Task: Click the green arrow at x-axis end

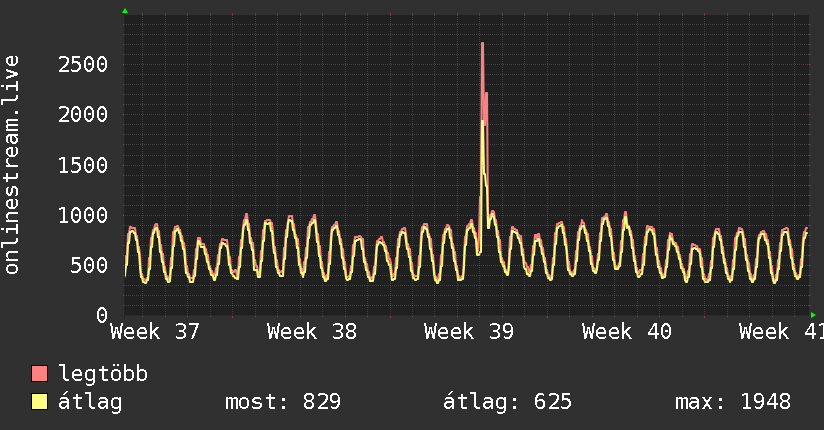Action: pyautogui.click(x=813, y=315)
